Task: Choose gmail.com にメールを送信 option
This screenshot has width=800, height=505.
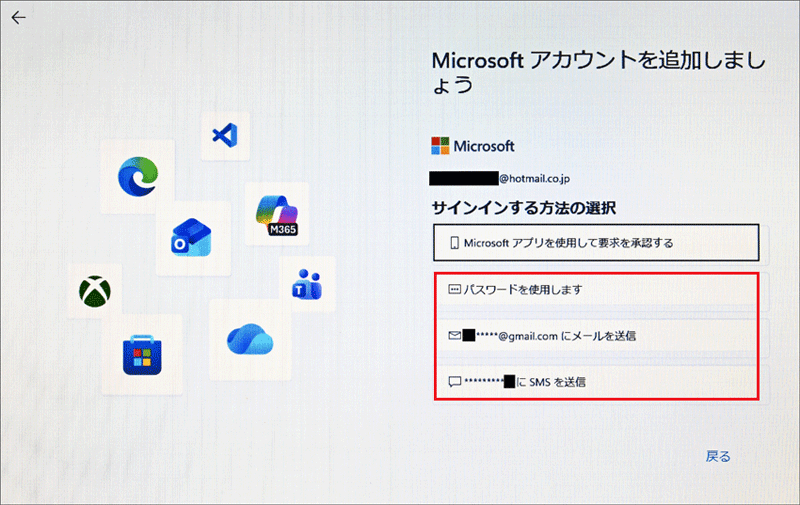Action: (x=596, y=336)
